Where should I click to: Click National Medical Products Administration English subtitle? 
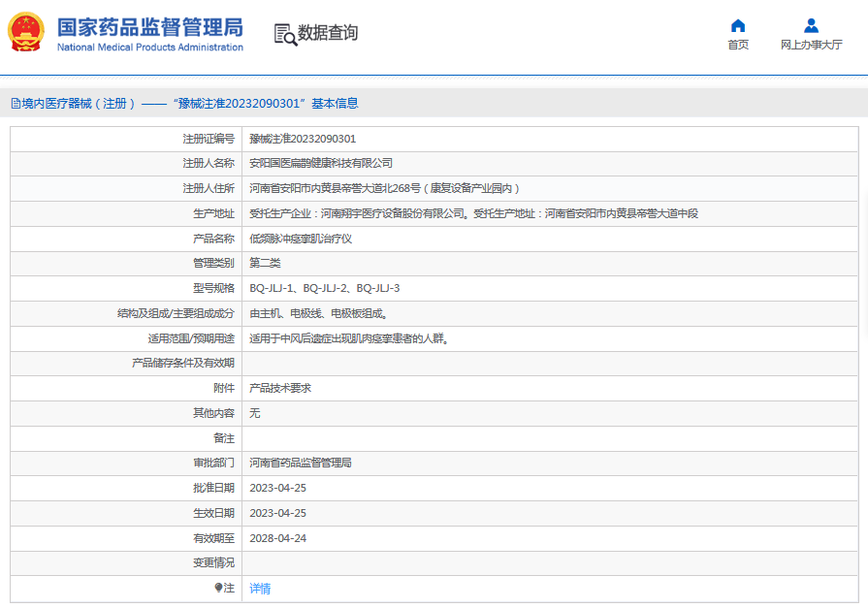[150, 48]
